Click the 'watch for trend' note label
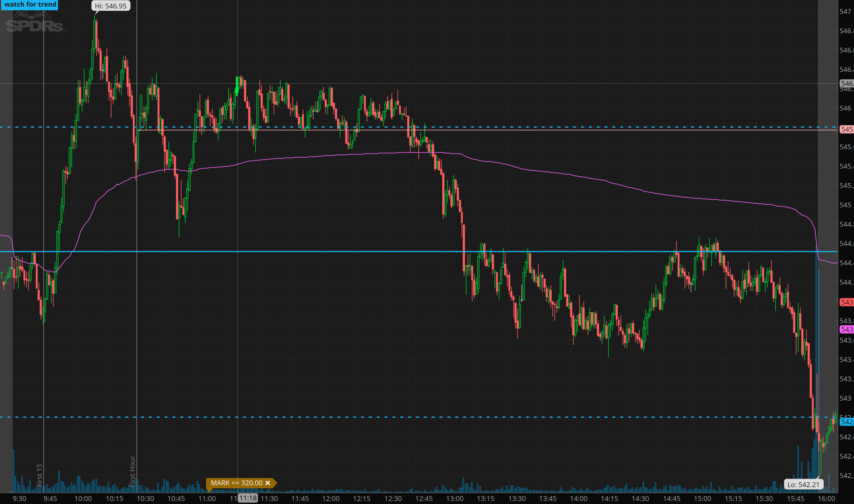 click(x=30, y=5)
